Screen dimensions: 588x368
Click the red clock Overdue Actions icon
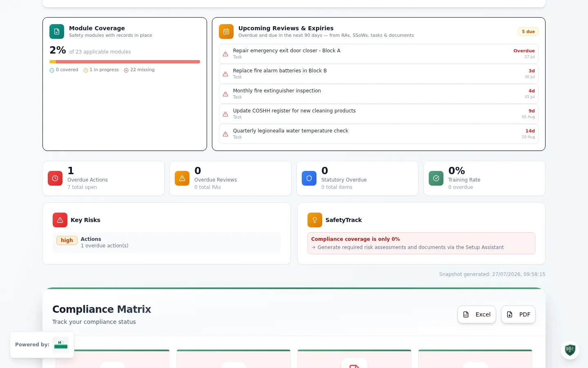(x=55, y=178)
